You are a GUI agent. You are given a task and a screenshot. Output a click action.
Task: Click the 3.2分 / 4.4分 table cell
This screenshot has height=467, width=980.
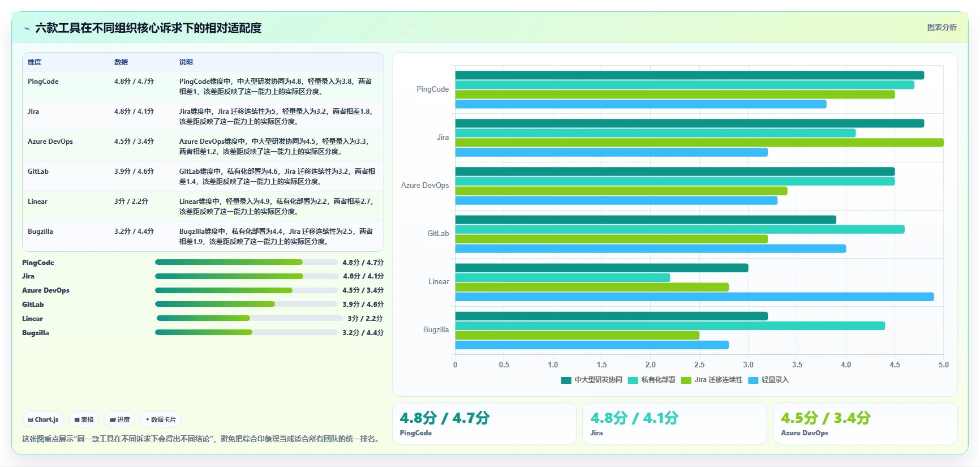point(134,232)
